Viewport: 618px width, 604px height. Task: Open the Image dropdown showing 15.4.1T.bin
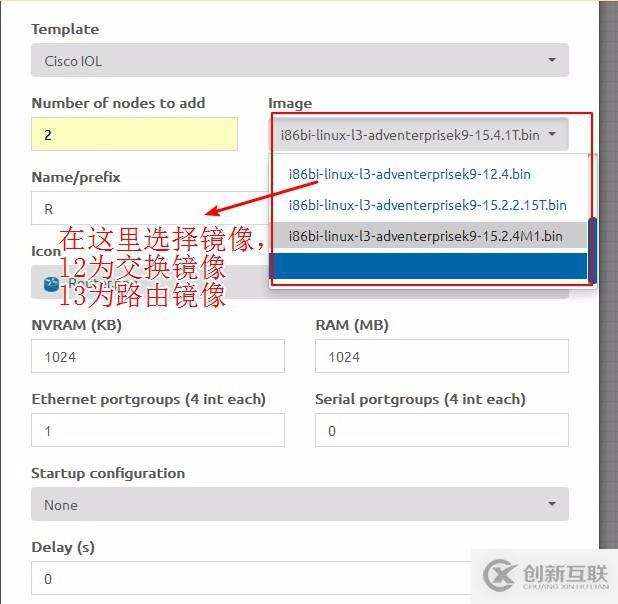(419, 134)
